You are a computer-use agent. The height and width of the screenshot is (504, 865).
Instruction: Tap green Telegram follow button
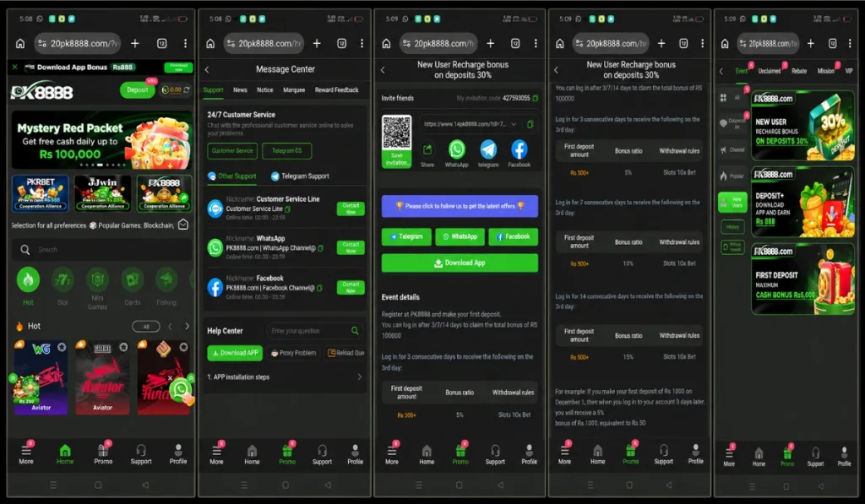406,236
